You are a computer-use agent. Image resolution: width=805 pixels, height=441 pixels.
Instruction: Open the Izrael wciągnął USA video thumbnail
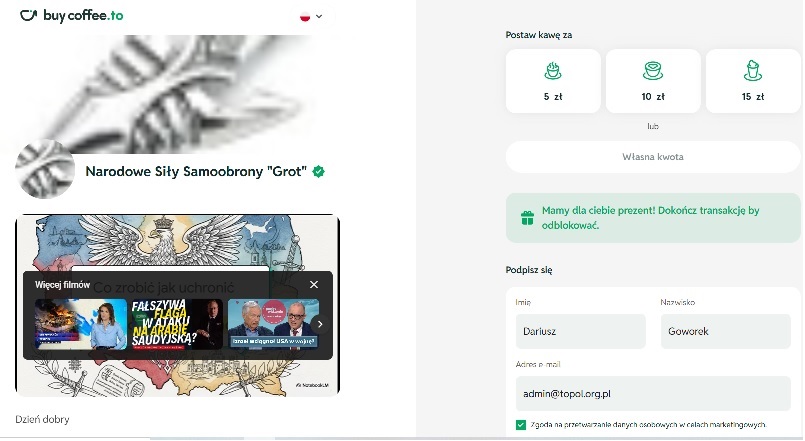click(274, 324)
